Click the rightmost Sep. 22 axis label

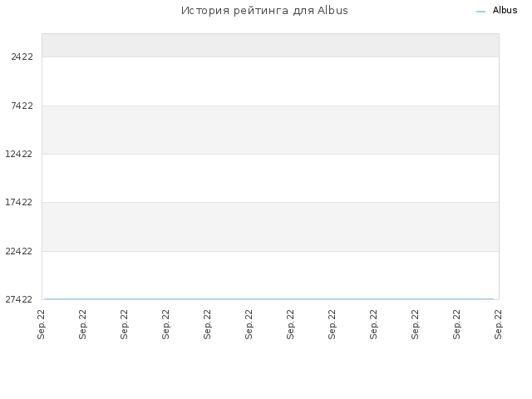(498, 324)
